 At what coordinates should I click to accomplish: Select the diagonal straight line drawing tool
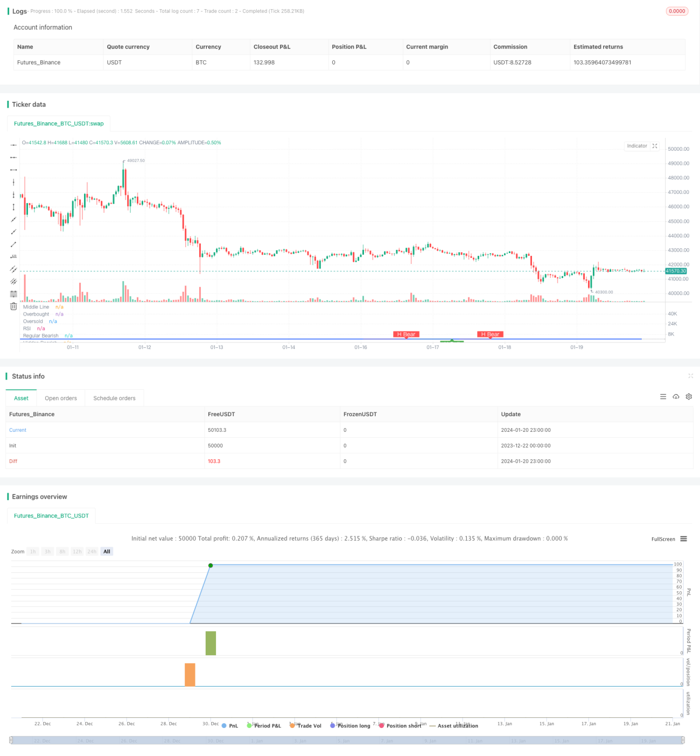[13, 219]
